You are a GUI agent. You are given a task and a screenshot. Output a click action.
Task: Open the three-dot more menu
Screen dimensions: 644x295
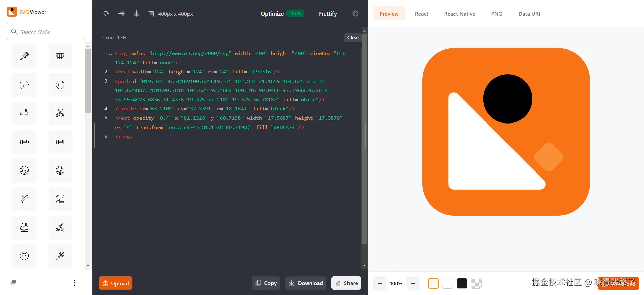[x=75, y=283]
